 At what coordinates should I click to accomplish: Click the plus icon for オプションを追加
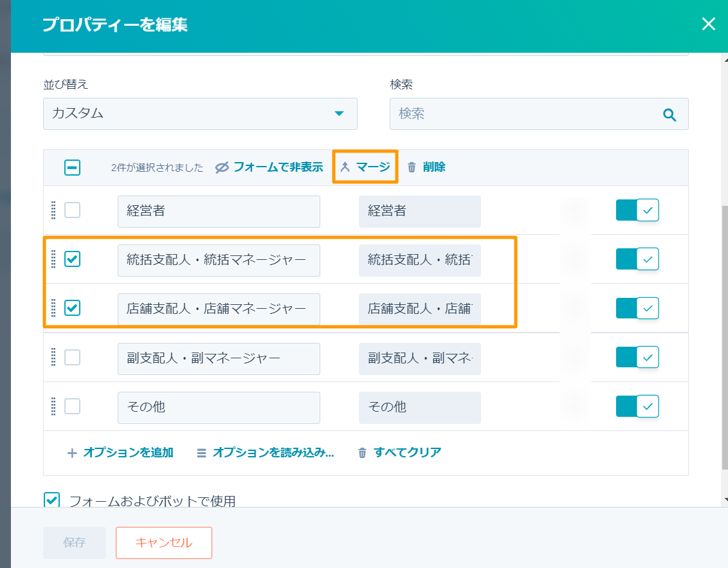[x=72, y=453]
